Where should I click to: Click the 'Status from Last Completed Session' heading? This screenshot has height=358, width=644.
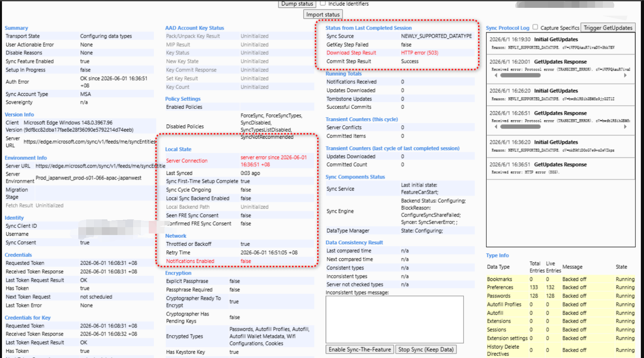click(368, 28)
